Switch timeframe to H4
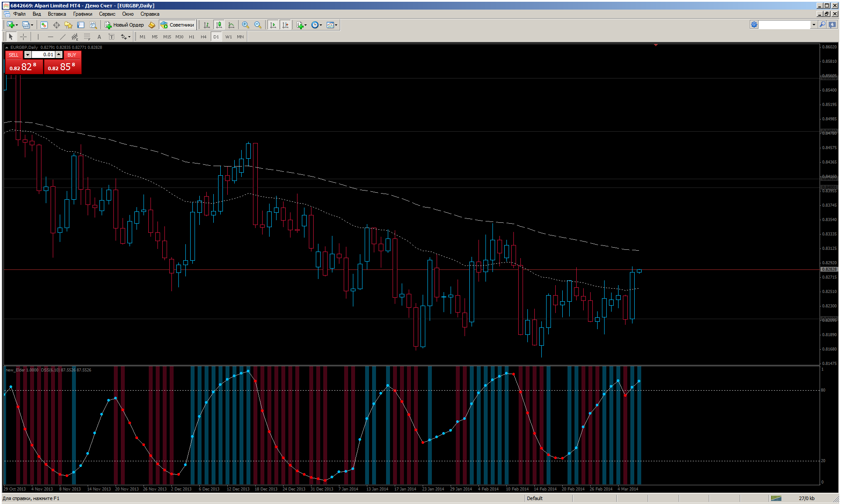Viewport: 841px width, 504px height. [x=204, y=37]
